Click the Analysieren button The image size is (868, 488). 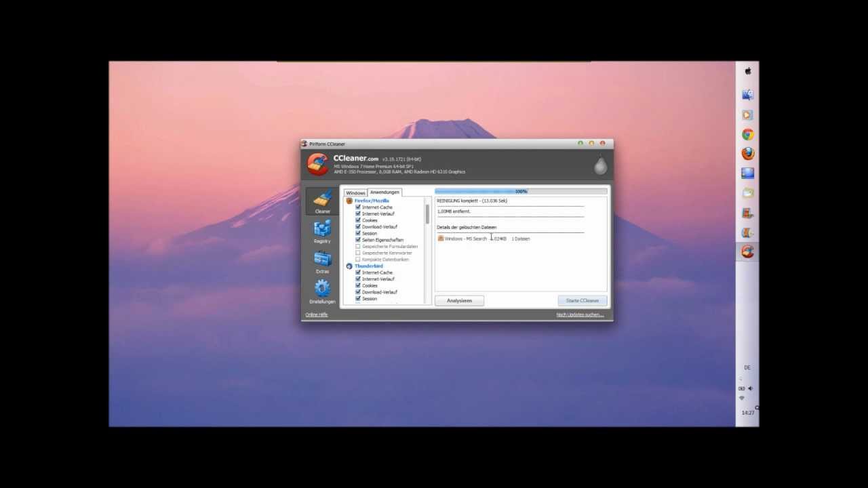click(459, 300)
